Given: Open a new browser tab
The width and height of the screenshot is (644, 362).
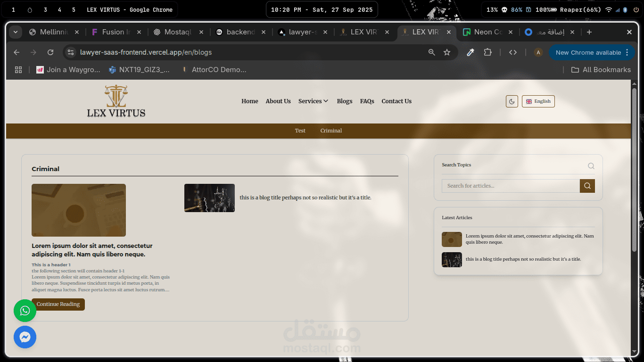Looking at the screenshot, I should (x=589, y=32).
